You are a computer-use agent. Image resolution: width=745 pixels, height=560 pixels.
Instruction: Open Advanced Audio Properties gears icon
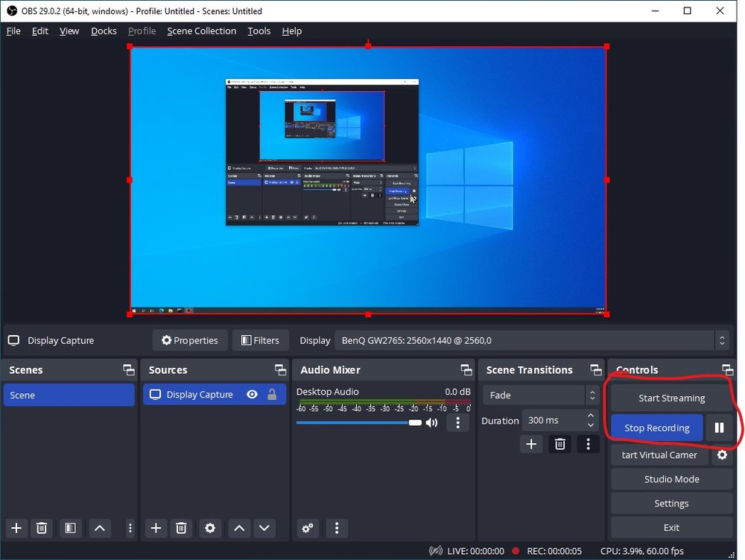point(308,528)
